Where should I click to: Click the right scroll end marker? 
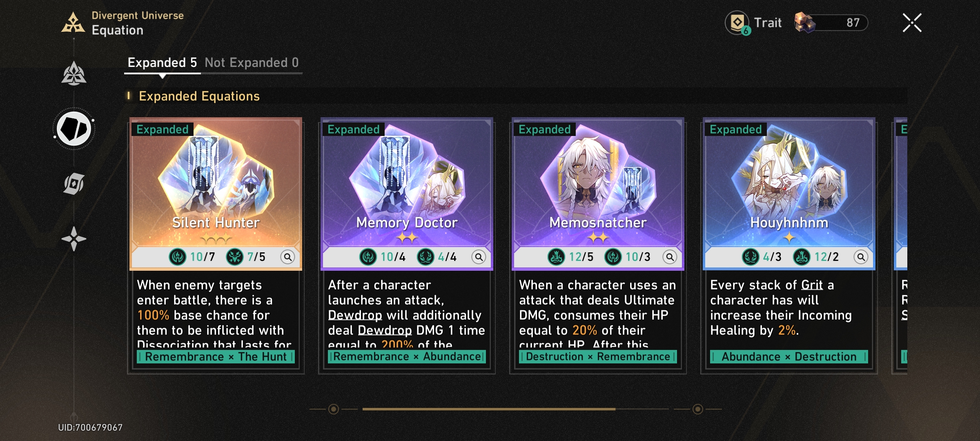pyautogui.click(x=698, y=409)
